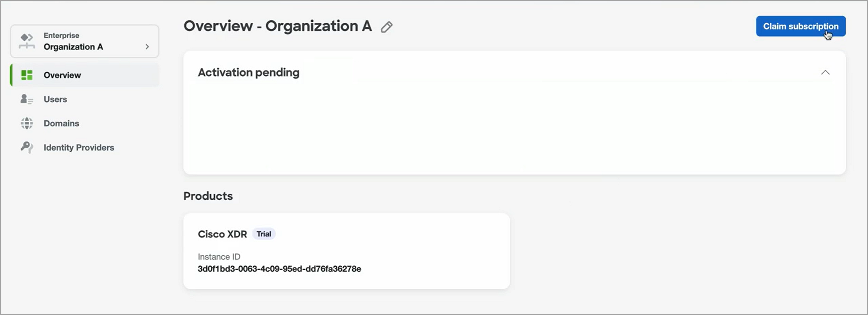Click the Overview dashboard icon in sidebar
The image size is (868, 315).
[x=27, y=75]
